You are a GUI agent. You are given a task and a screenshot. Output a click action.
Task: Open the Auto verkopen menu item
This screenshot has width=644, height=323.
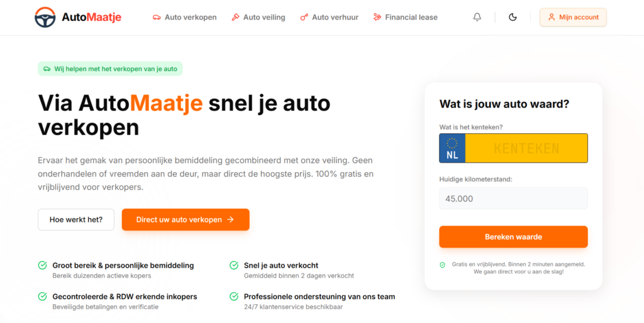pos(190,18)
